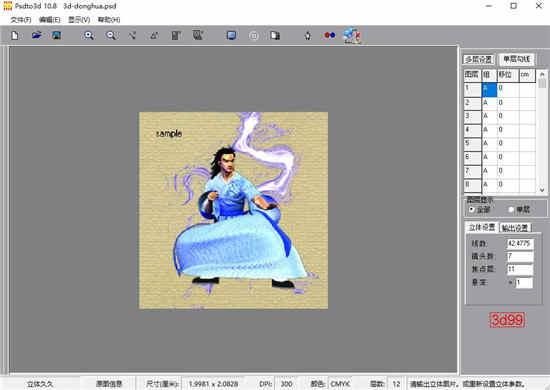Click the 移位 column header
550x390 pixels.
tap(508, 75)
